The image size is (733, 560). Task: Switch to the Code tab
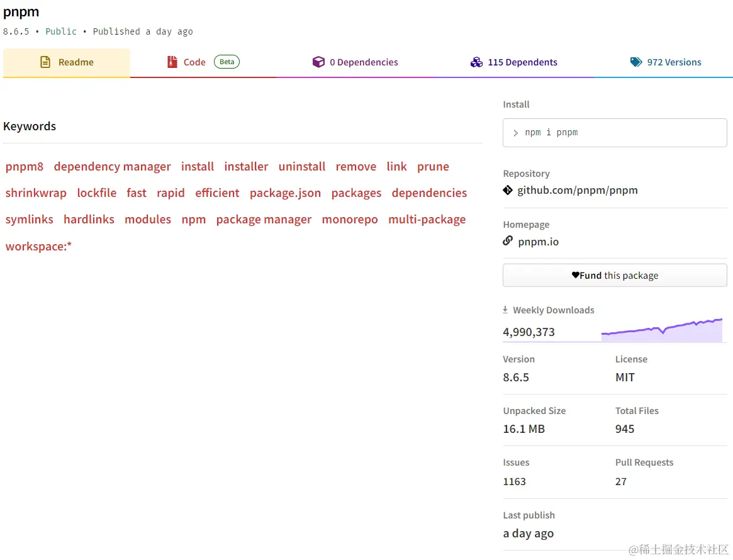pyautogui.click(x=203, y=62)
